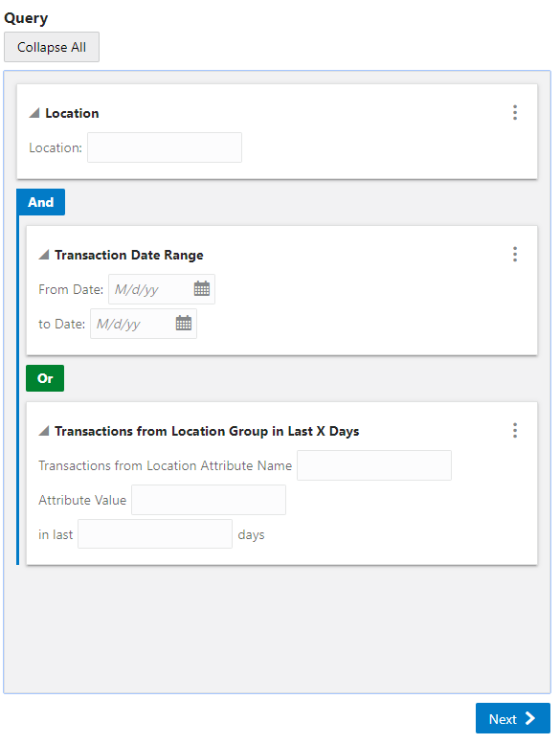Focus the Transactions from Location Attribute Name field
Viewport: 560px width, 744px height.
point(374,465)
